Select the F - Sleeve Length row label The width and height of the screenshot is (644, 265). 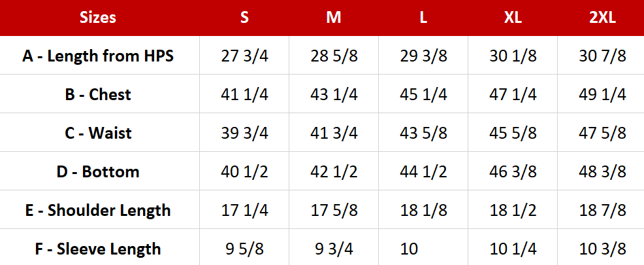pos(98,249)
